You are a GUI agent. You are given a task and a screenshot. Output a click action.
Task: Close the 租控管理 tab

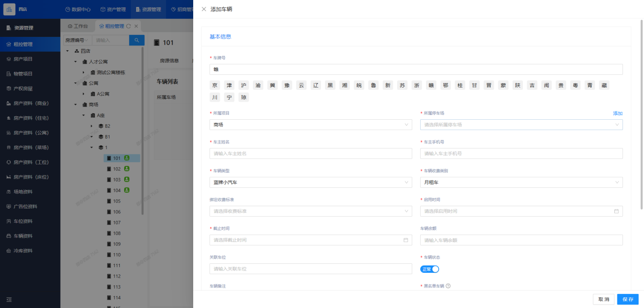[x=136, y=26]
